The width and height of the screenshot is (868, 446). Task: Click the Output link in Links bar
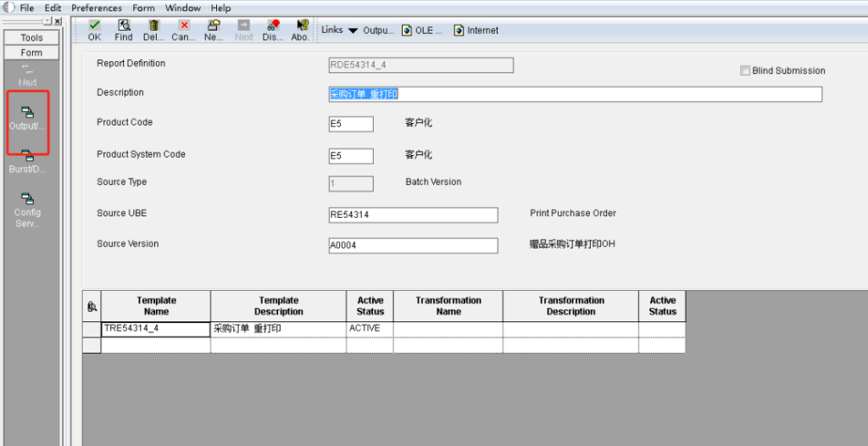379,31
